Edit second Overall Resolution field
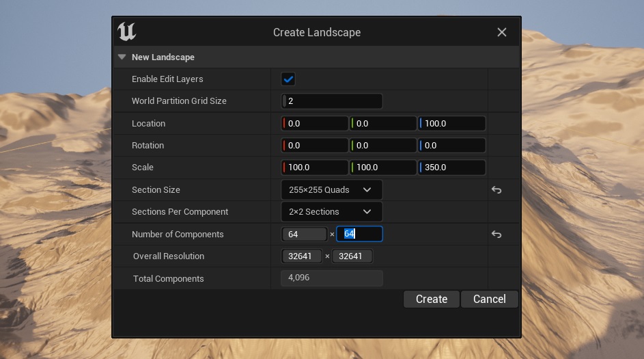Image resolution: width=644 pixels, height=359 pixels. click(x=352, y=256)
